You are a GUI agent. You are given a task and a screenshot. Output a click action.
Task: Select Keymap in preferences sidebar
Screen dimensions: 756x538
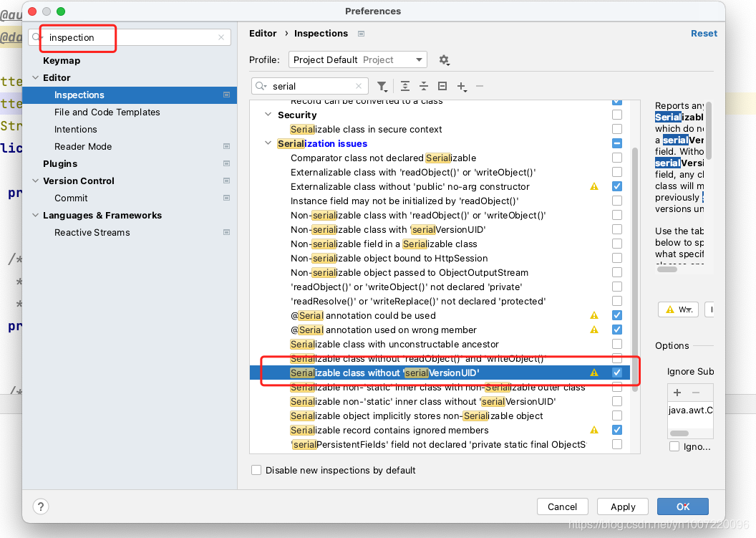click(62, 60)
